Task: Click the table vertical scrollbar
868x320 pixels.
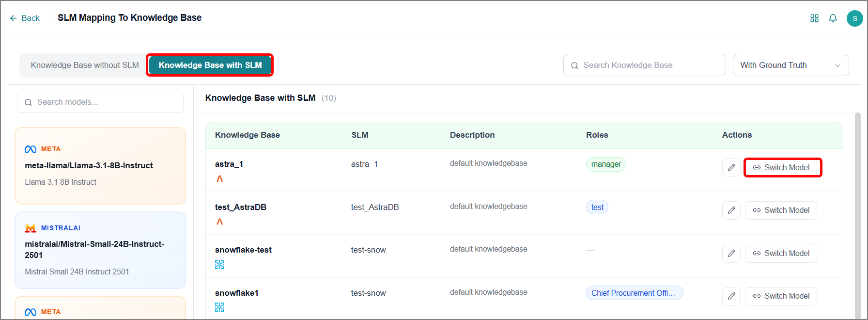Action: 857,215
